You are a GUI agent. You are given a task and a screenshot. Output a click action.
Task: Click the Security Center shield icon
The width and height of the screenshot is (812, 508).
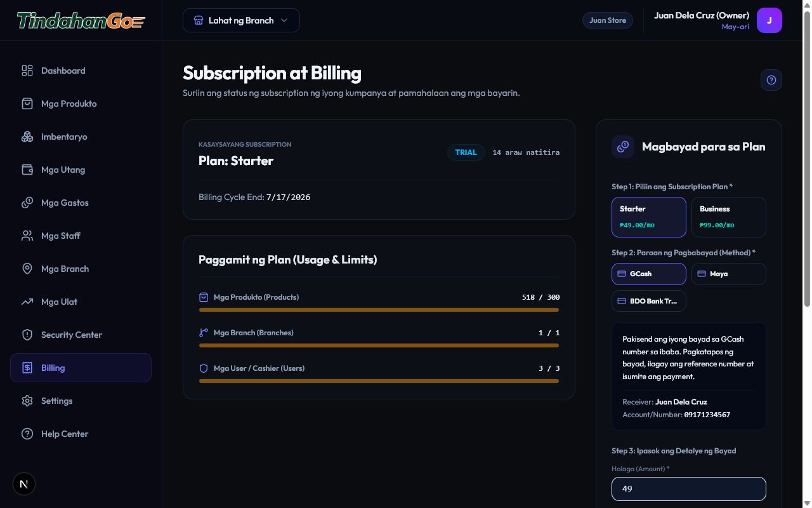pyautogui.click(x=27, y=335)
